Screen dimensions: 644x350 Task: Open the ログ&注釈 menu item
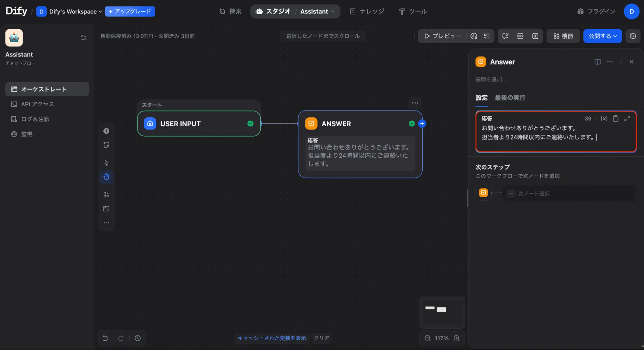click(35, 119)
